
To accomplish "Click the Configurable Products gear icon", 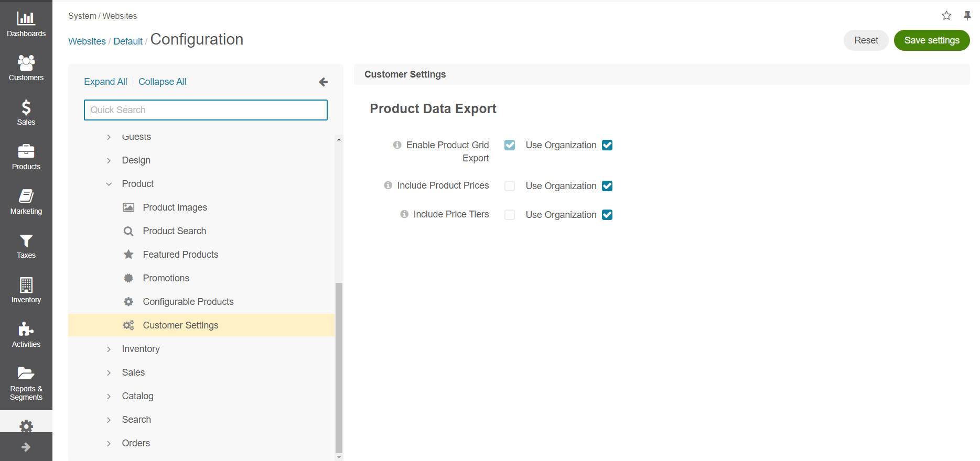I will [128, 302].
